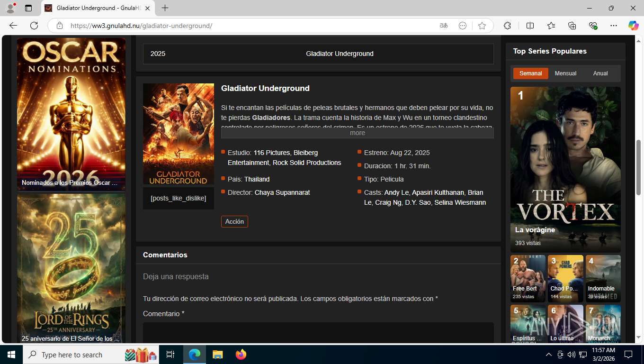Open browser extensions puzzle icon
Screen dimensions: 644x364
[x=507, y=26]
